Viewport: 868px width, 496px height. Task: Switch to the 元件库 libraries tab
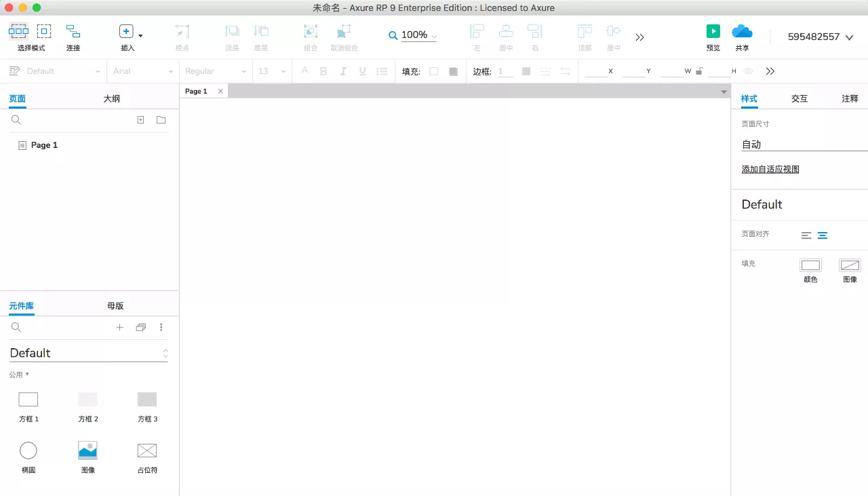pyautogui.click(x=22, y=306)
